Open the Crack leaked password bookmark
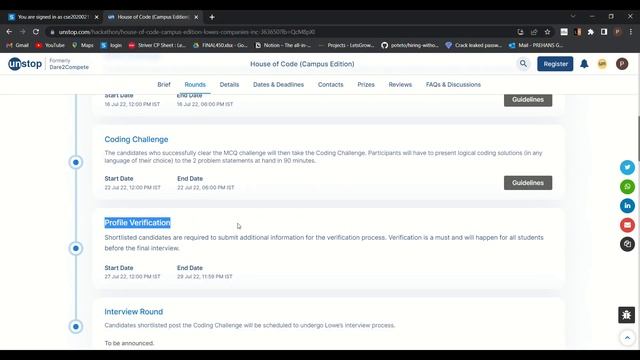Screen dimensions: 640x360 [x=473, y=45]
